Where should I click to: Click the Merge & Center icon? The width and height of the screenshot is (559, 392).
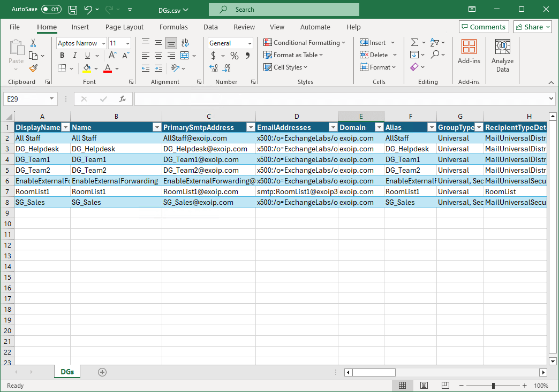pos(184,56)
